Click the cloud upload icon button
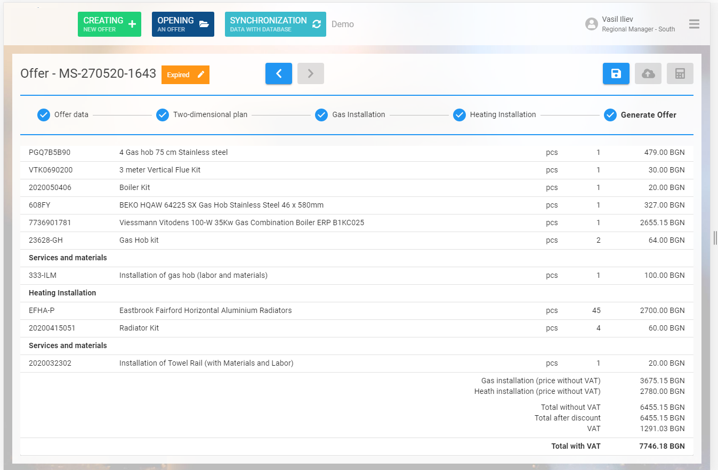Viewport: 718px width, 470px height. pos(648,73)
